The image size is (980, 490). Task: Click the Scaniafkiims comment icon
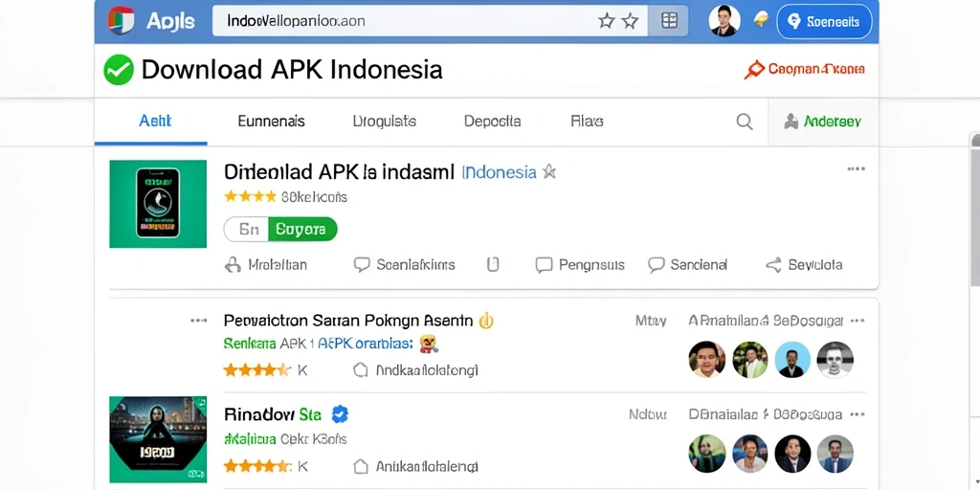(x=362, y=265)
